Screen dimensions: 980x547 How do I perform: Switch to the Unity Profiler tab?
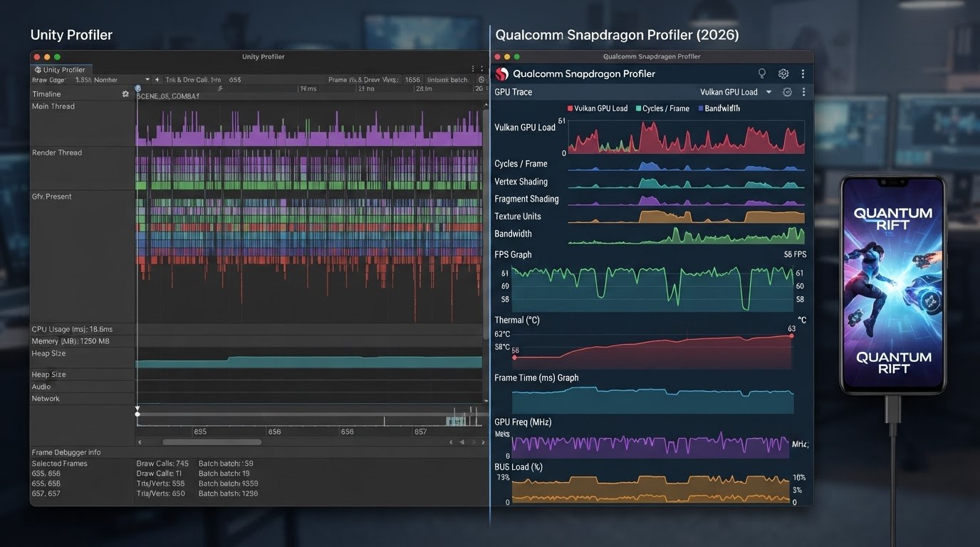(x=60, y=70)
